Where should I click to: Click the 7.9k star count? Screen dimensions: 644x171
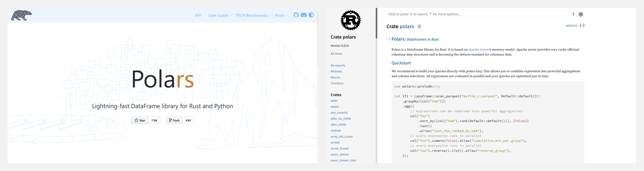[154, 120]
